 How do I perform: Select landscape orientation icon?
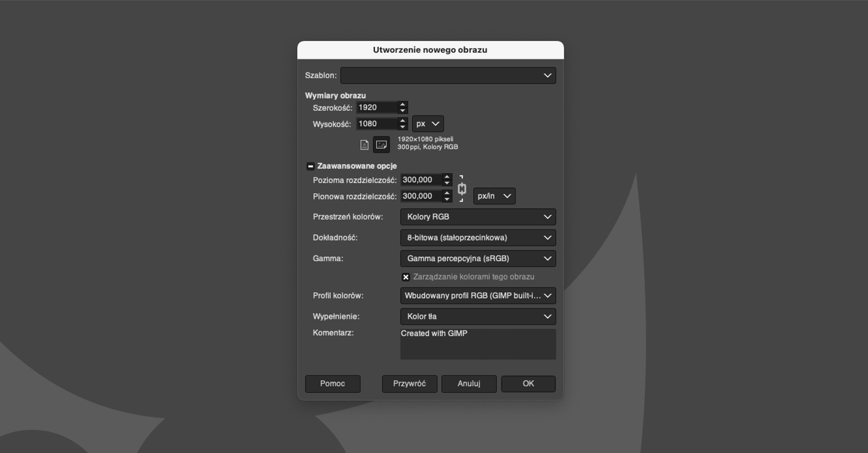coord(381,145)
